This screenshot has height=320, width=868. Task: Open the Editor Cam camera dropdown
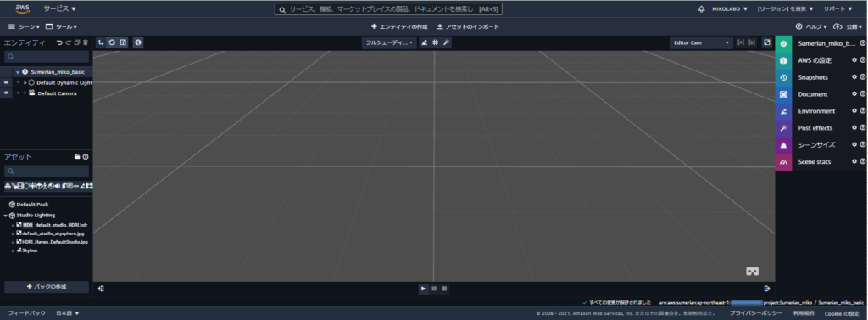pyautogui.click(x=701, y=42)
